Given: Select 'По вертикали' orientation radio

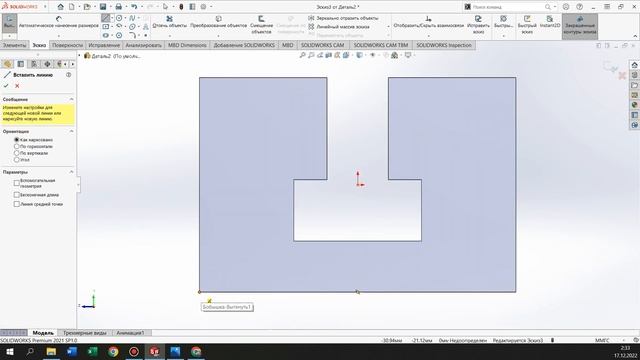Looking at the screenshot, I should pyautogui.click(x=17, y=153).
